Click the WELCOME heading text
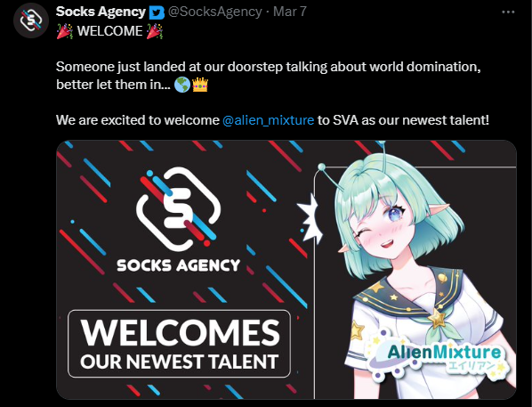This screenshot has height=407, width=532. (x=109, y=31)
